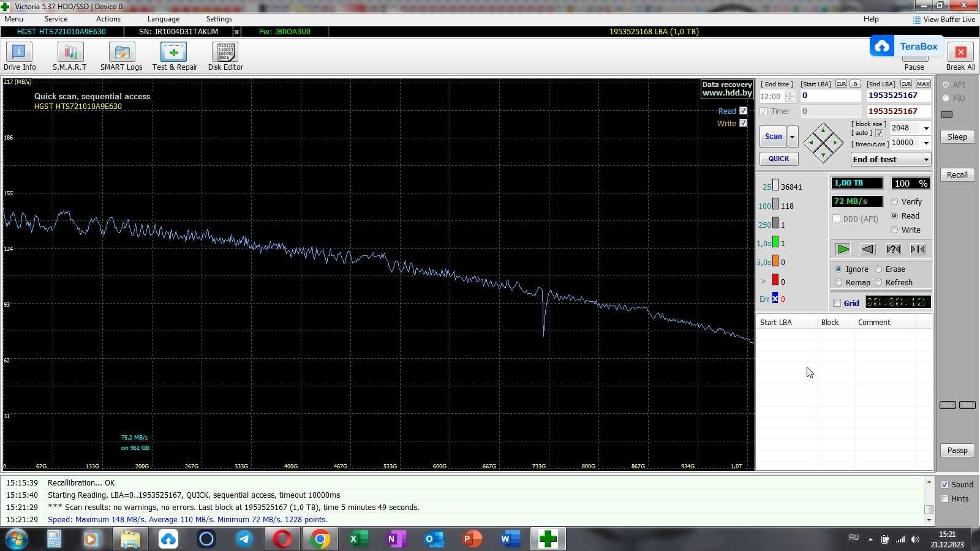
Task: Select the Refresh radio option
Action: pyautogui.click(x=878, y=282)
